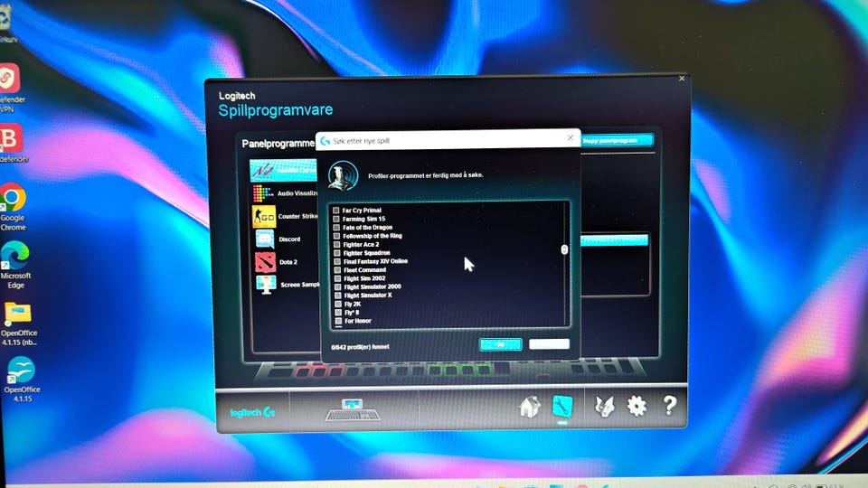The width and height of the screenshot is (868, 488).
Task: Close the 'Søk etter nye spill' dialog
Action: (571, 137)
